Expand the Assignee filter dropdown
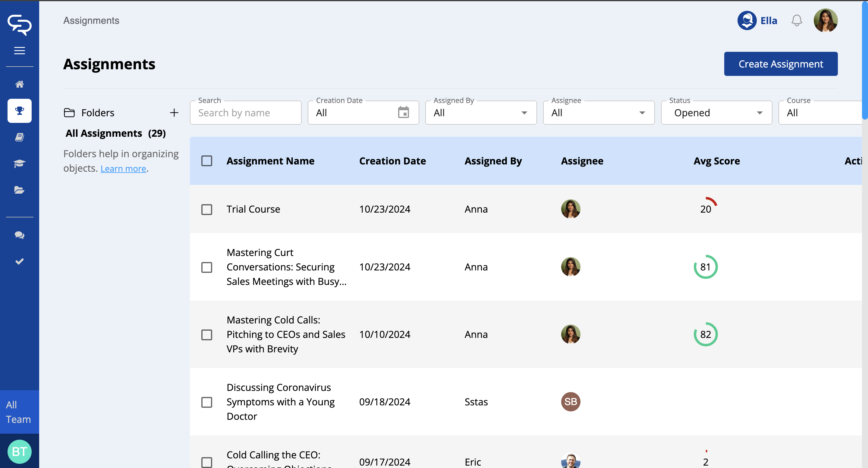 tap(599, 113)
